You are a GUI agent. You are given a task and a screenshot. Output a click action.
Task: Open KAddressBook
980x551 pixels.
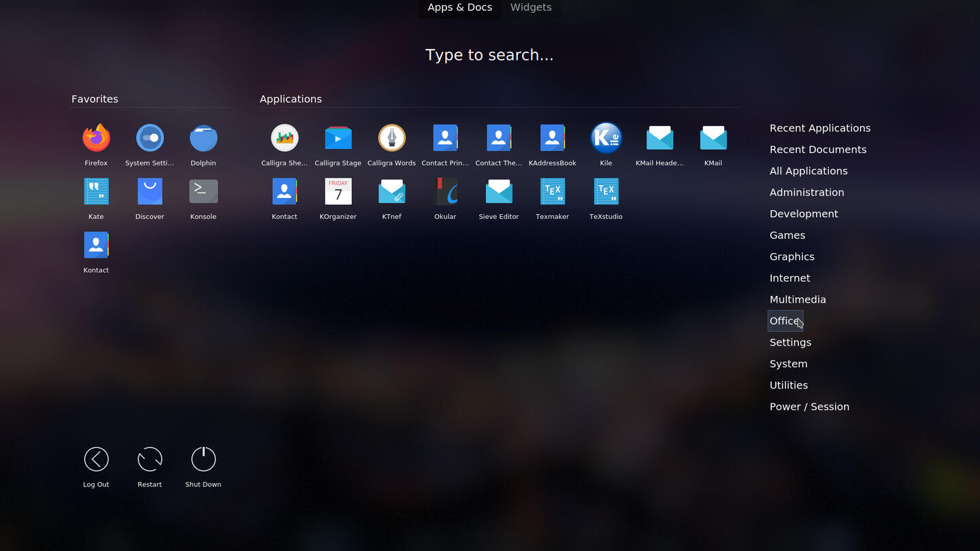pos(553,144)
